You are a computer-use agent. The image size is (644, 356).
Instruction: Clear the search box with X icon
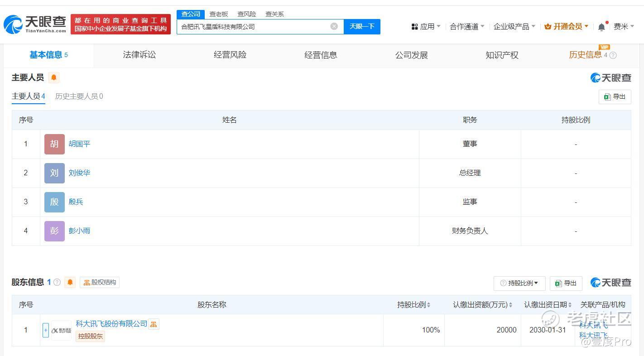tap(334, 26)
